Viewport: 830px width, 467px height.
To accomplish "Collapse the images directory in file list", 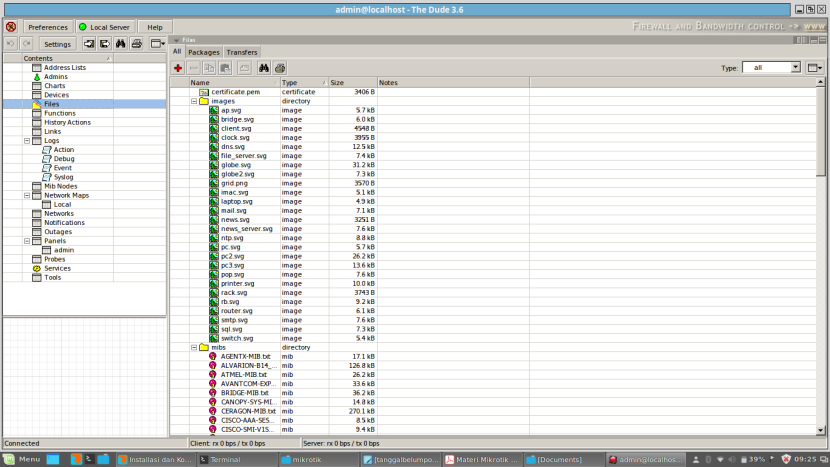I will 193,101.
